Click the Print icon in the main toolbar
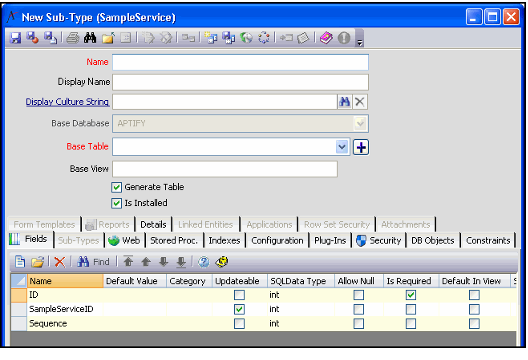This screenshot has height=360, width=528. 72,38
